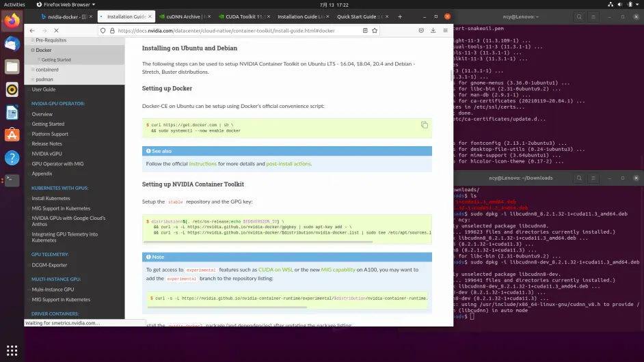
Task: Open Getting Started under Docker
Action: (x=56, y=60)
